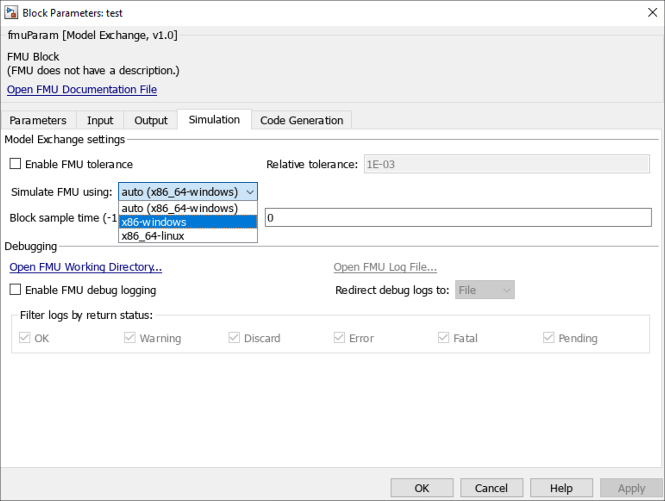
Task: Choose x86_64-linux from the list
Action: point(188,236)
